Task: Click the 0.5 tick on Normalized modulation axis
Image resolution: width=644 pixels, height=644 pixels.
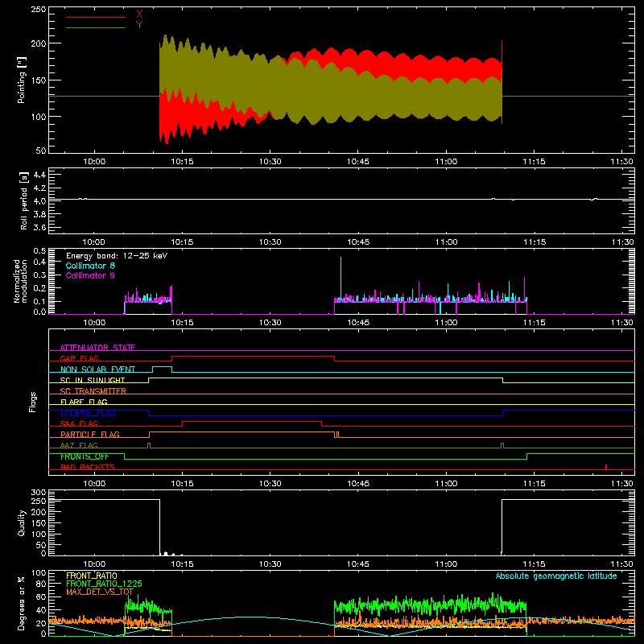Action: click(x=39, y=251)
